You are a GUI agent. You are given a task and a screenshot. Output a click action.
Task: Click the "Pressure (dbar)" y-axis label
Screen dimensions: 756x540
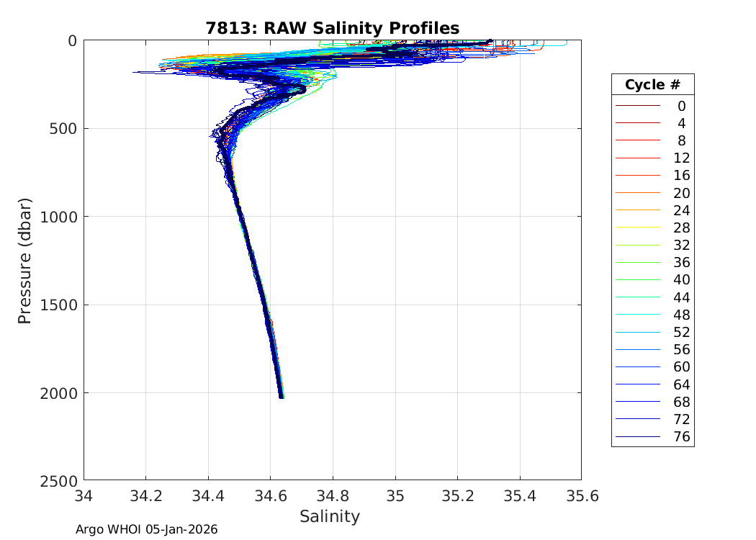[25, 260]
